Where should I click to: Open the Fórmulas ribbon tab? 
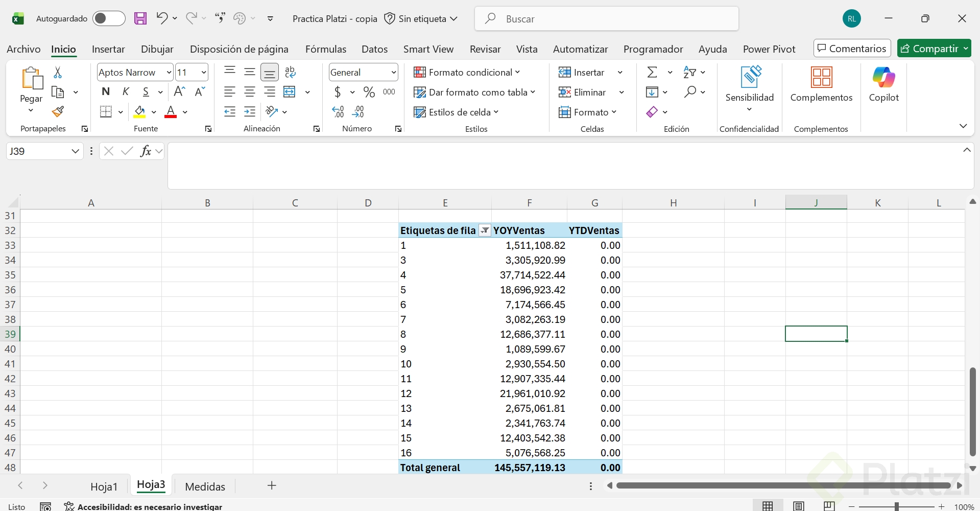325,49
